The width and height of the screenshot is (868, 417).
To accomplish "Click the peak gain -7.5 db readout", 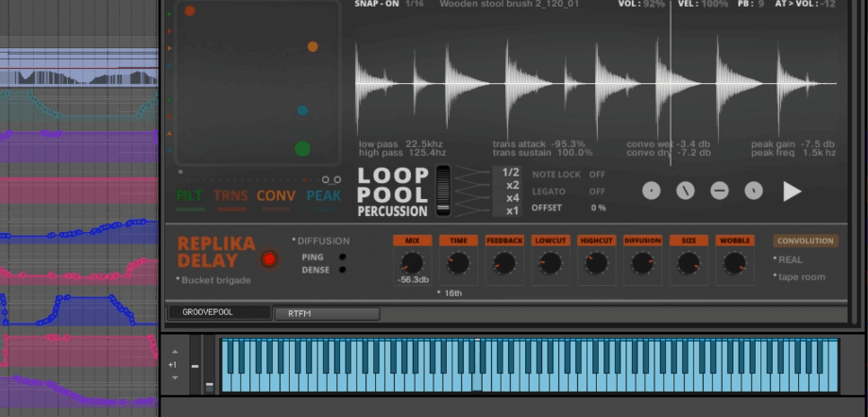I will [793, 144].
